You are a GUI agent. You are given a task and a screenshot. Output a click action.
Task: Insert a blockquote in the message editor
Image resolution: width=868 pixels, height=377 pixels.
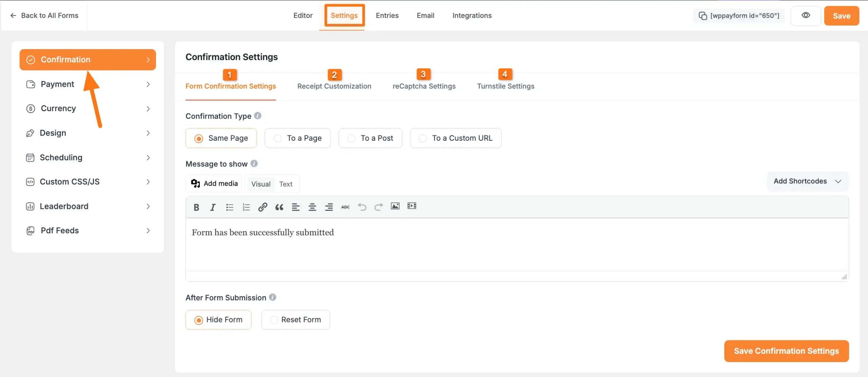click(x=279, y=207)
